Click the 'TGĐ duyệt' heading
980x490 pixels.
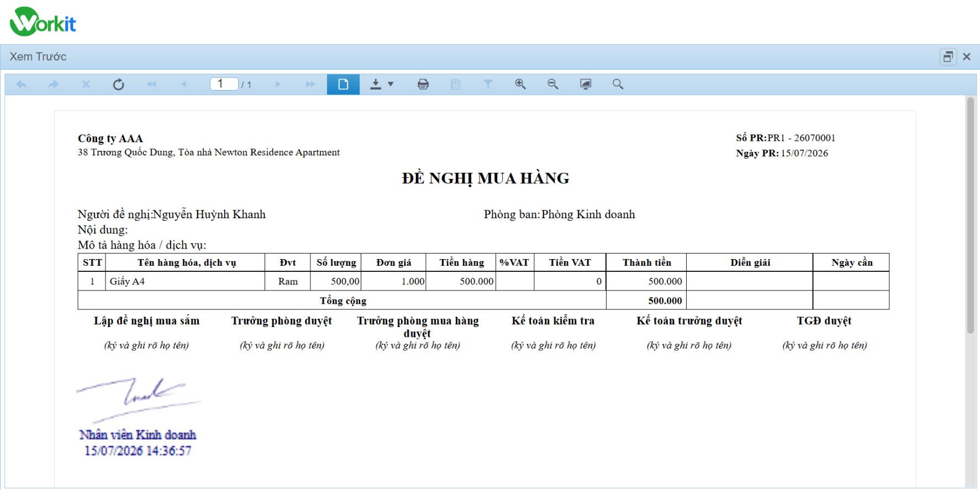pos(824,321)
